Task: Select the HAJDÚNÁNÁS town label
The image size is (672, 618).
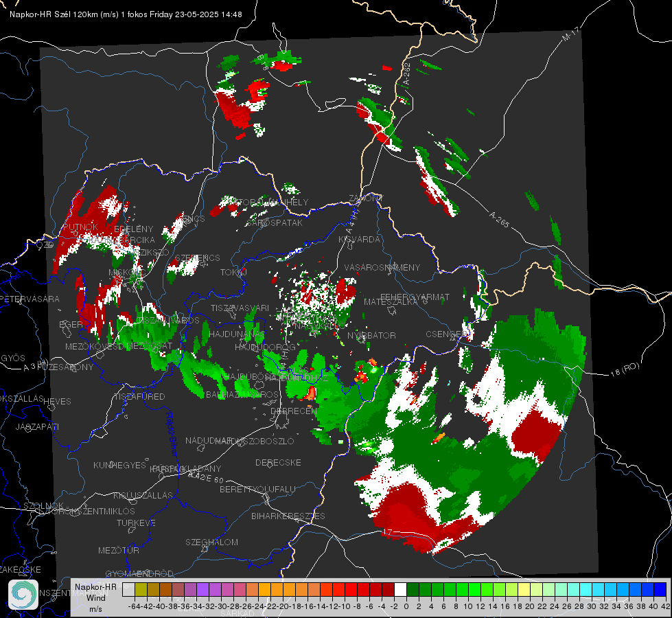Action: pyautogui.click(x=237, y=334)
